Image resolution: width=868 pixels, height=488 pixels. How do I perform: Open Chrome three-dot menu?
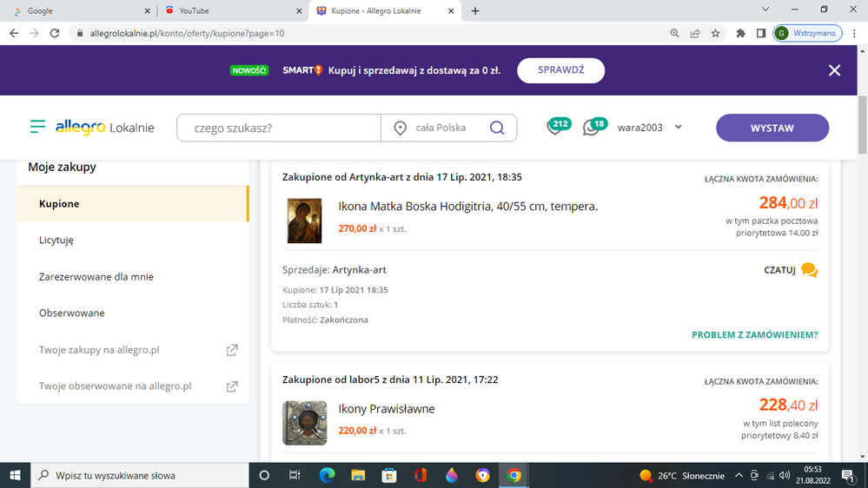[x=855, y=33]
